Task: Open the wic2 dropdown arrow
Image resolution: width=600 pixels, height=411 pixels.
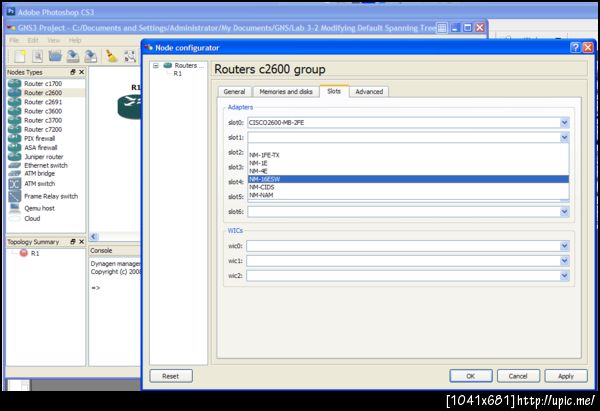Action: pyautogui.click(x=564, y=276)
